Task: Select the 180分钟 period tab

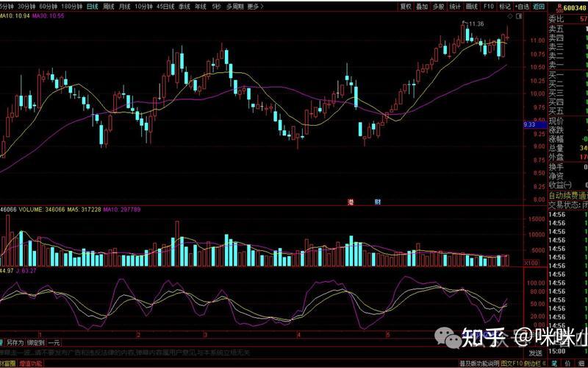Action: pos(71,7)
